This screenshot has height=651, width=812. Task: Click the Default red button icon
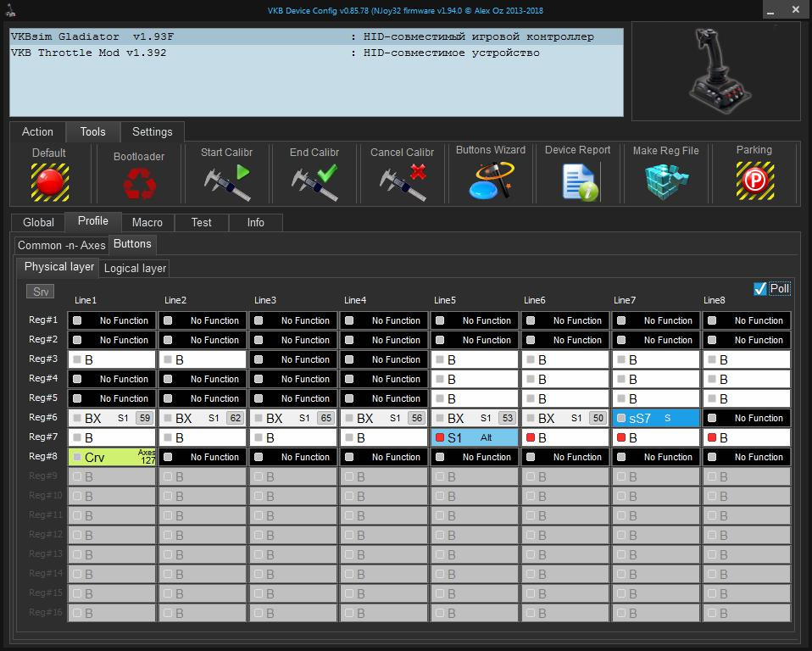50,182
